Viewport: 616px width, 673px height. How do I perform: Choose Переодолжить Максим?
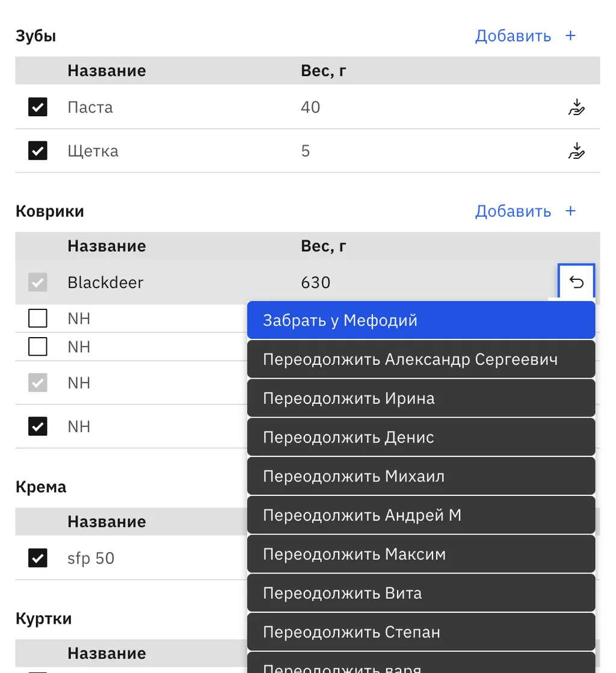[420, 554]
